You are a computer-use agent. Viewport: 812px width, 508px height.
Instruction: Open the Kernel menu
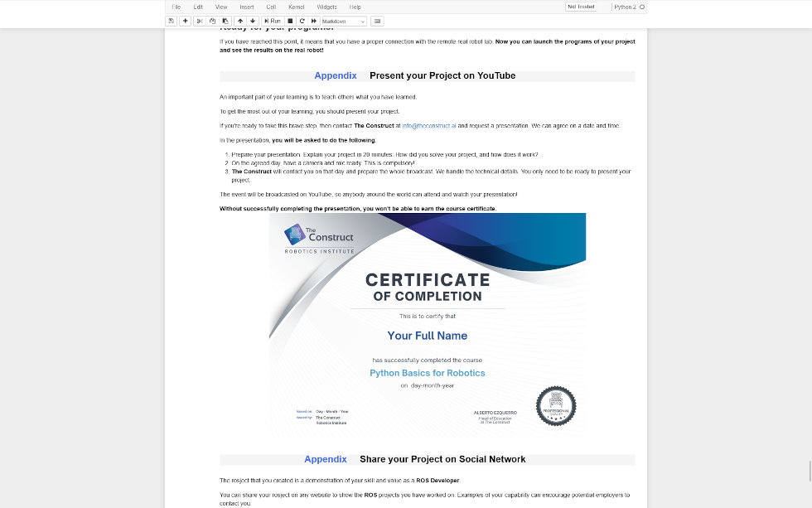pos(296,7)
